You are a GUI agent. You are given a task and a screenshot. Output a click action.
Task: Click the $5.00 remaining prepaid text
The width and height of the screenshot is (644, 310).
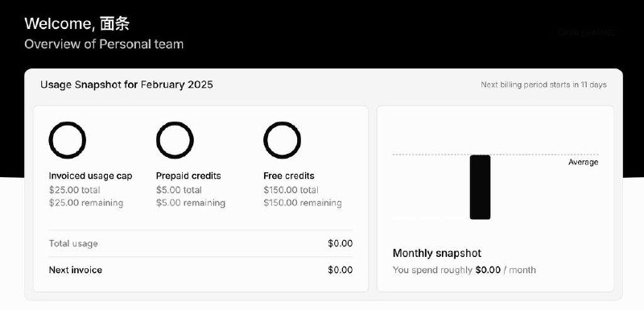click(x=191, y=203)
